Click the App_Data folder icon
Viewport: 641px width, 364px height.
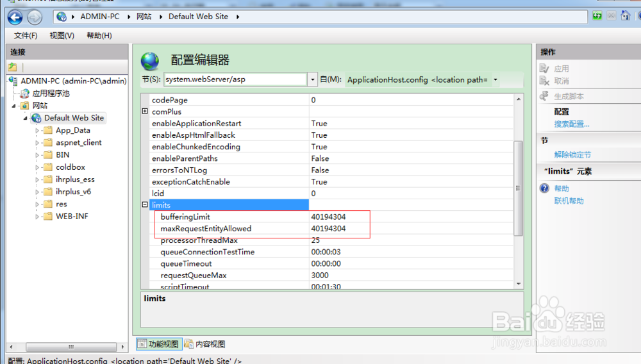tap(48, 130)
